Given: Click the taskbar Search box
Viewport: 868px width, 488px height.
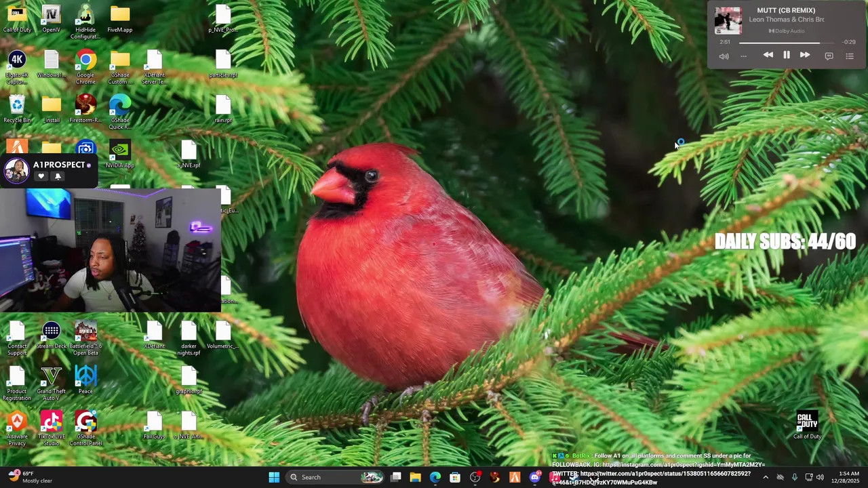Looking at the screenshot, I should (336, 477).
